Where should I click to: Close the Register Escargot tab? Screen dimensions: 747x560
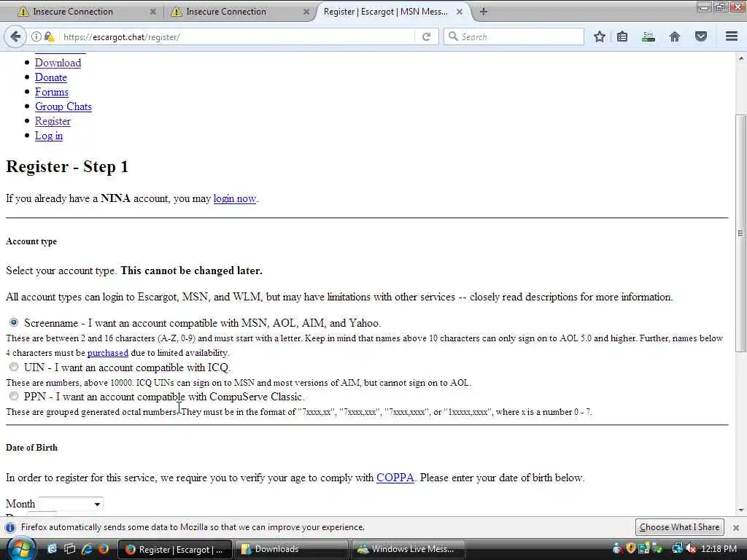(x=460, y=12)
